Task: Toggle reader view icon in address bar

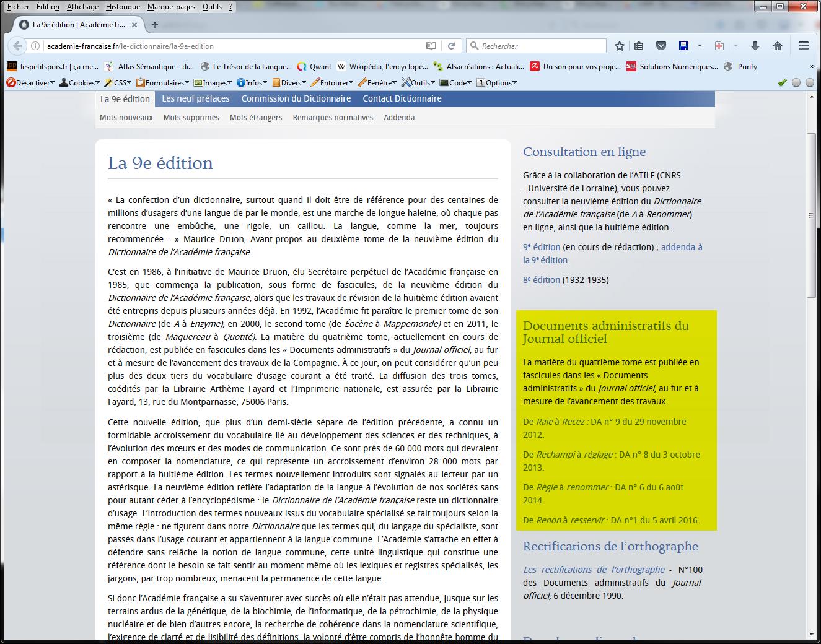Action: click(x=431, y=46)
